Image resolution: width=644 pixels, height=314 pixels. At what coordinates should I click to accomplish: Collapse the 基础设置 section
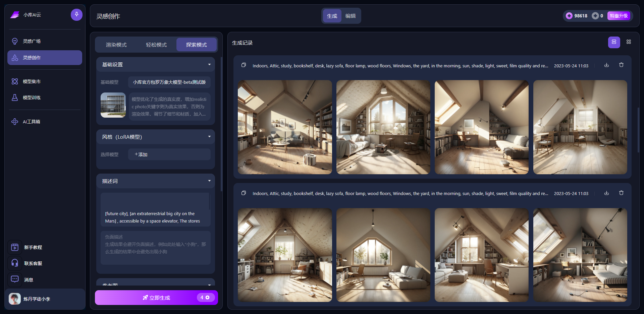[x=209, y=65]
